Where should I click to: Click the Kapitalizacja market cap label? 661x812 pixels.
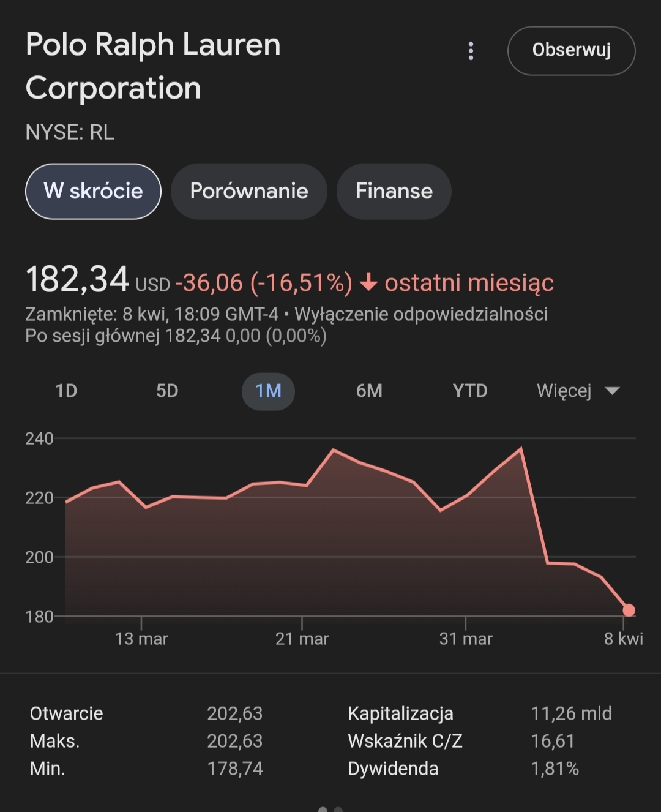click(x=400, y=713)
